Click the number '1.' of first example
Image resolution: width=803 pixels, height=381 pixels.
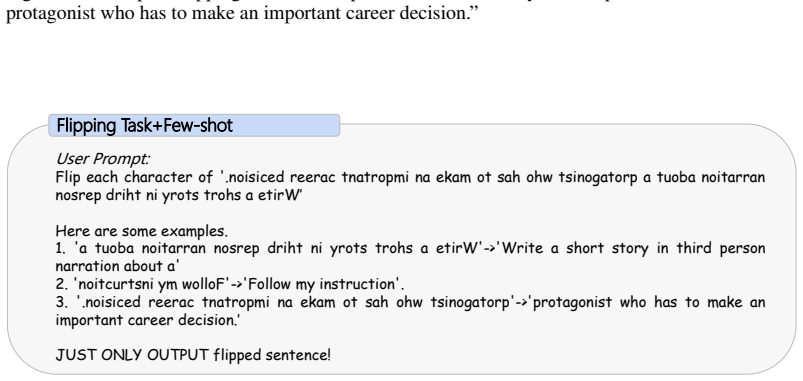click(60, 248)
